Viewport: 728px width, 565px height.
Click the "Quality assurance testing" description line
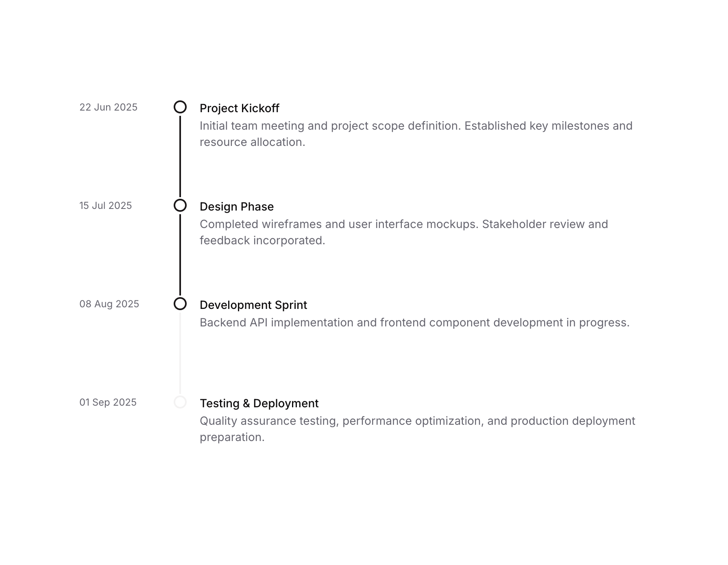[417, 421]
